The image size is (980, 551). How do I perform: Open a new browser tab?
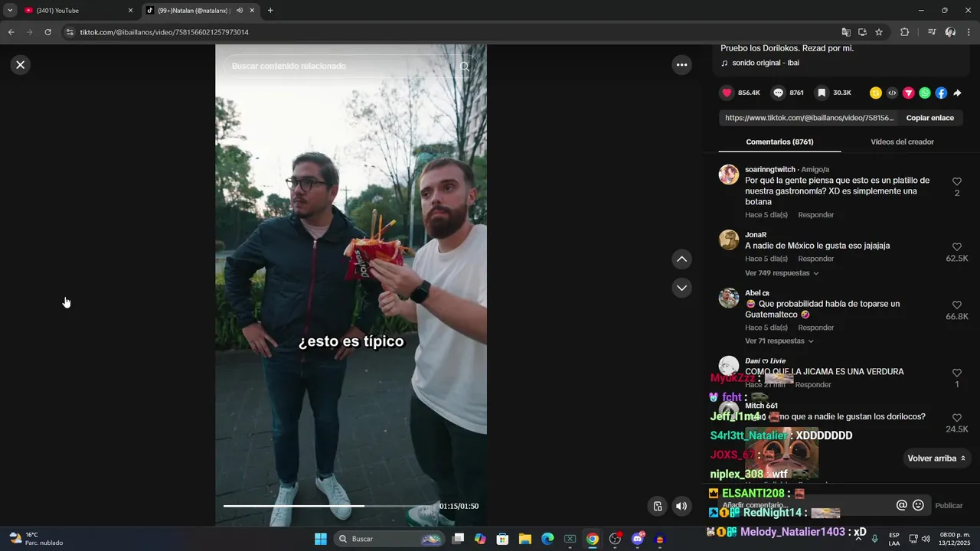270,11
